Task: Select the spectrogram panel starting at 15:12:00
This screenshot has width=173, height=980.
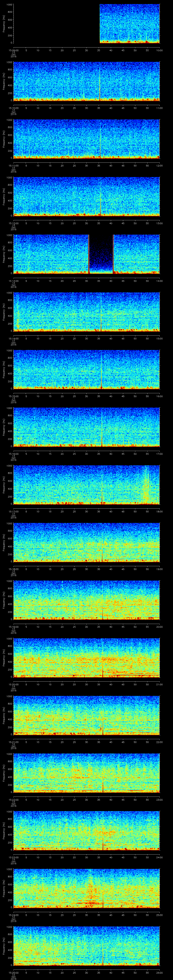Action: [86, 197]
